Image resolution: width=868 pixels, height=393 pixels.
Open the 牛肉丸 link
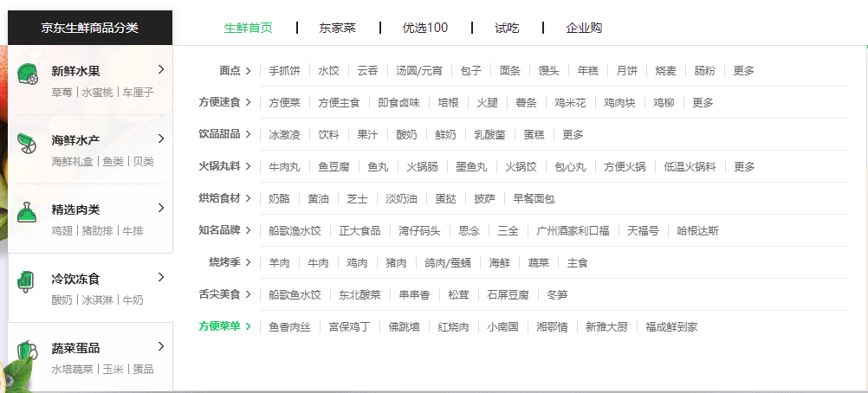pos(284,167)
